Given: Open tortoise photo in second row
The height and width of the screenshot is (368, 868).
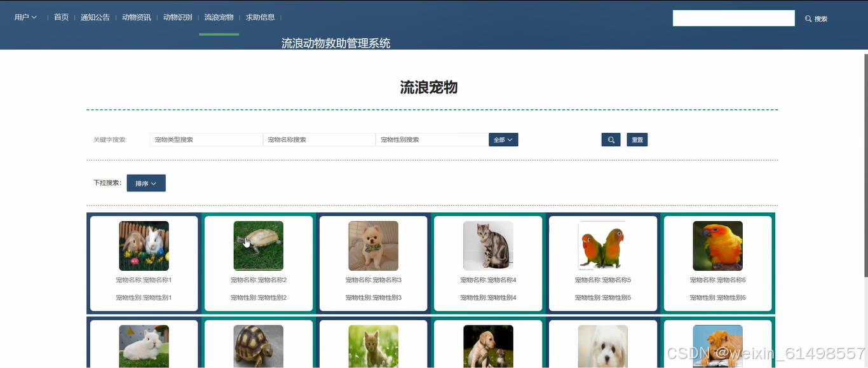Looking at the screenshot, I should tap(259, 346).
